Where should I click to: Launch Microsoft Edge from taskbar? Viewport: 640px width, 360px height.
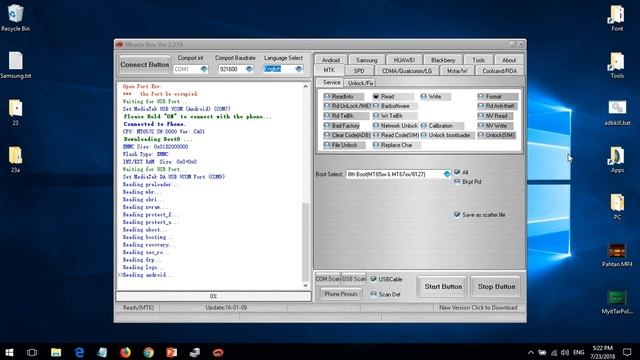click(79, 352)
